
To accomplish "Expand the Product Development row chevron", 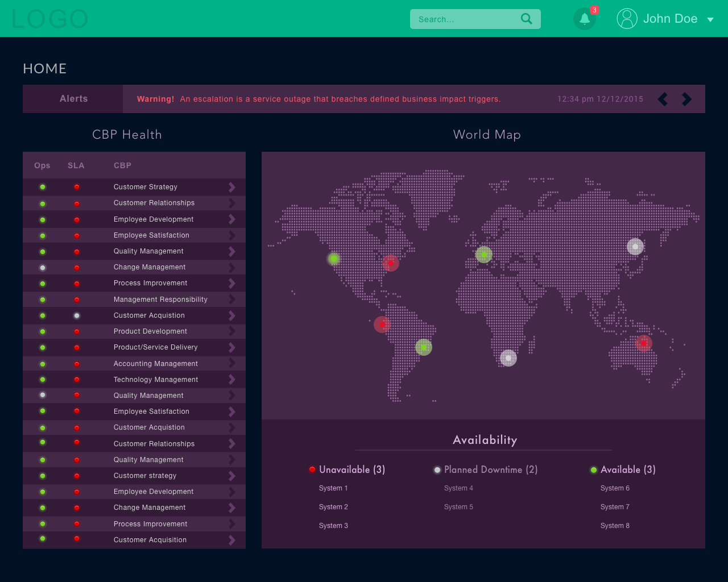I will pyautogui.click(x=232, y=331).
